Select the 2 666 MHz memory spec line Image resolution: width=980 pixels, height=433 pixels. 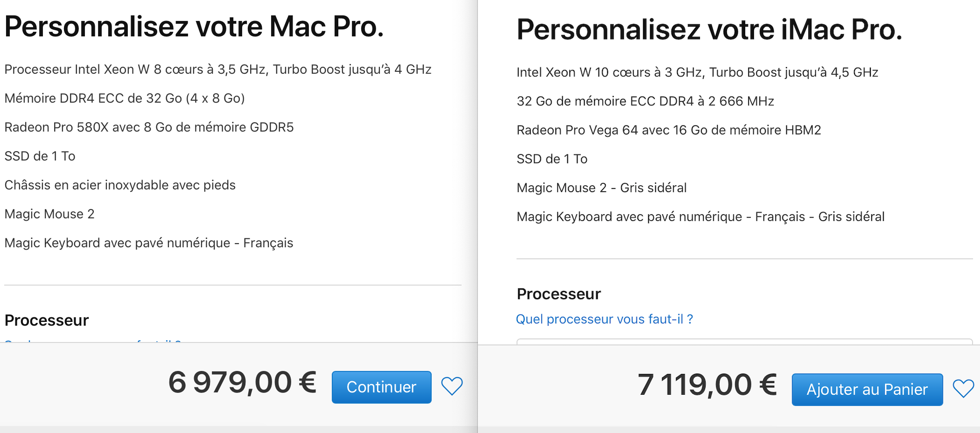(x=645, y=101)
